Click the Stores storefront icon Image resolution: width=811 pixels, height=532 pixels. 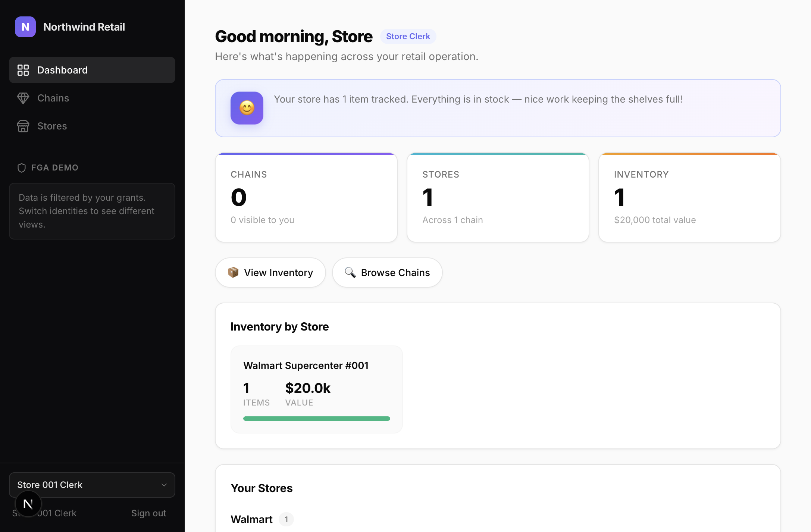tap(23, 126)
